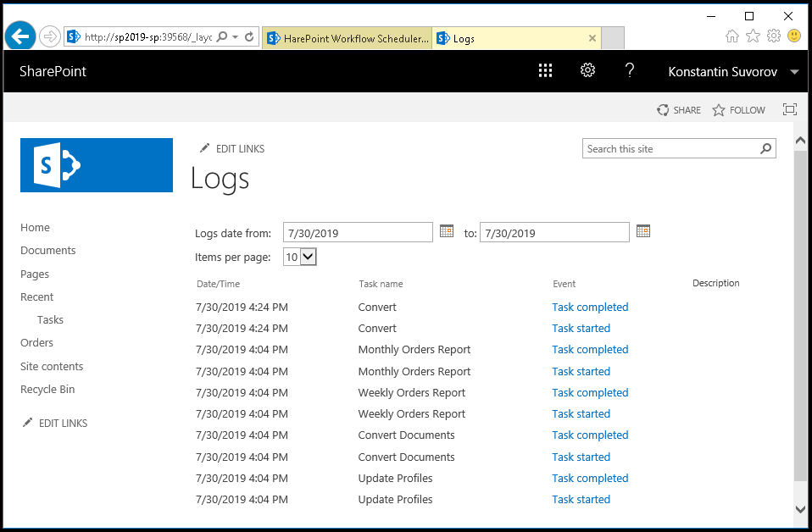This screenshot has width=812, height=532.
Task: Click the page scrollbar down arrow
Action: [x=800, y=509]
